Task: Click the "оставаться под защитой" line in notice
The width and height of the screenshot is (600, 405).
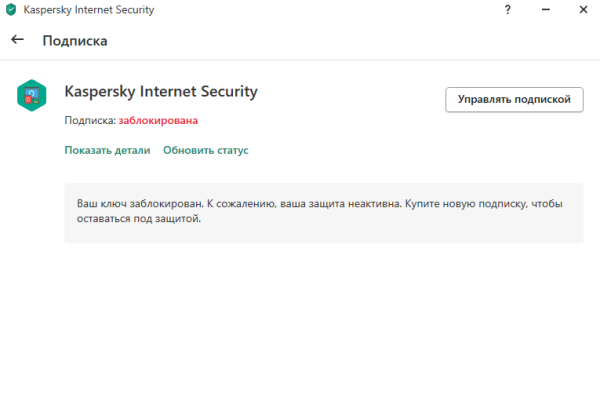Action: pyautogui.click(x=139, y=219)
